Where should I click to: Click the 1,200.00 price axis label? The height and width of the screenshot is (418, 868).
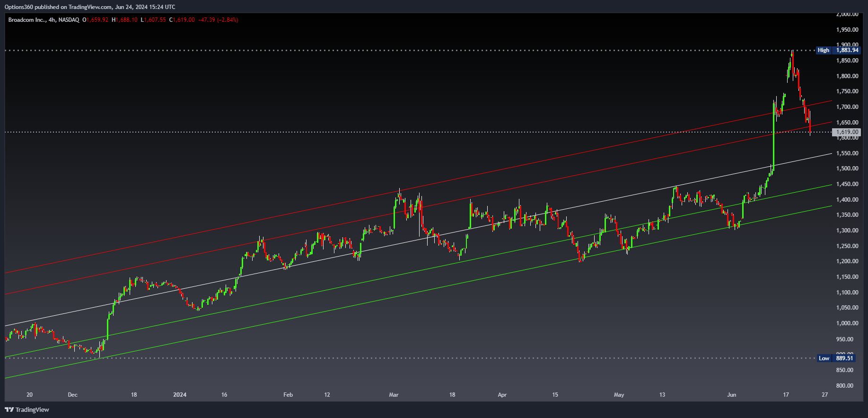pyautogui.click(x=847, y=261)
